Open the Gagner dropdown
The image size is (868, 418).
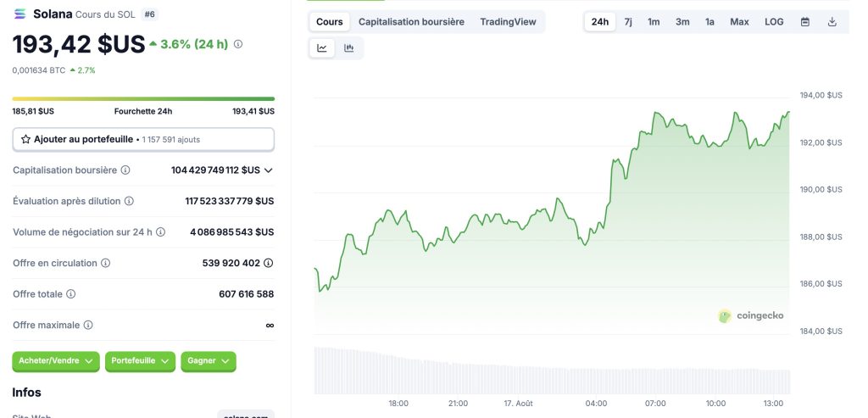(209, 361)
